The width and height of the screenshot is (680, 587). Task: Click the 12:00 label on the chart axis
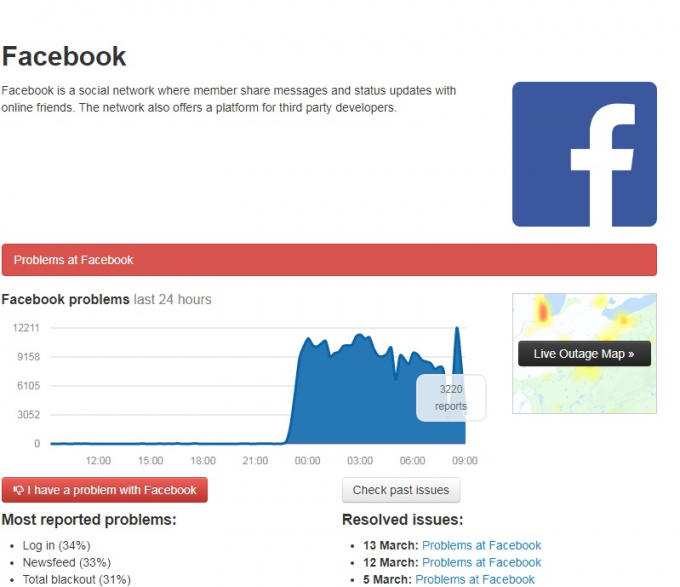[x=98, y=461]
